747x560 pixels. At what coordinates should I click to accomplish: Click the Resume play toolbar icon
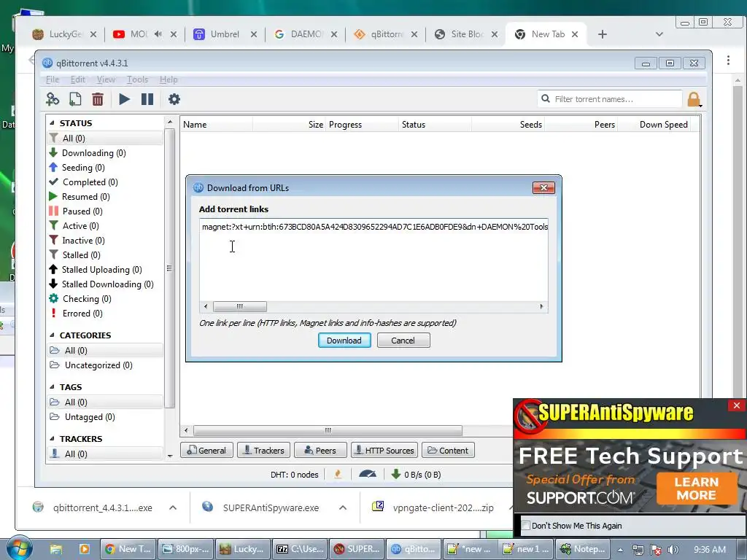pos(124,99)
